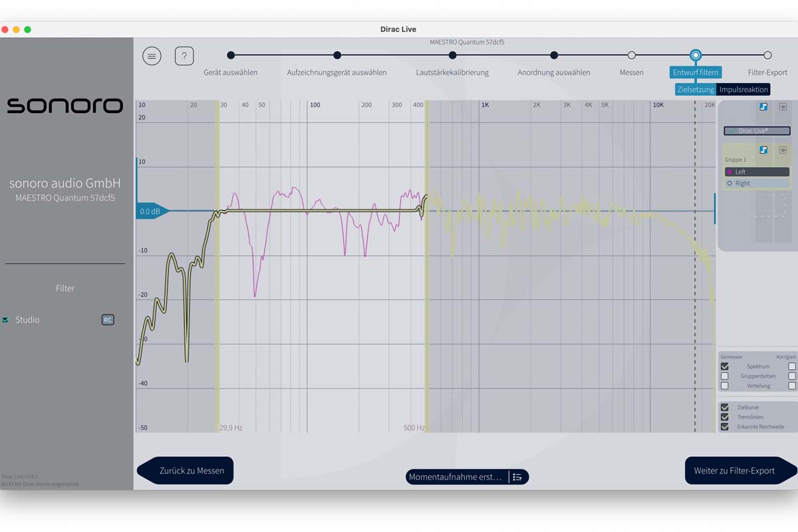Click Weiter zu Filter-Export button
Screen dimensions: 798x532
coord(735,470)
